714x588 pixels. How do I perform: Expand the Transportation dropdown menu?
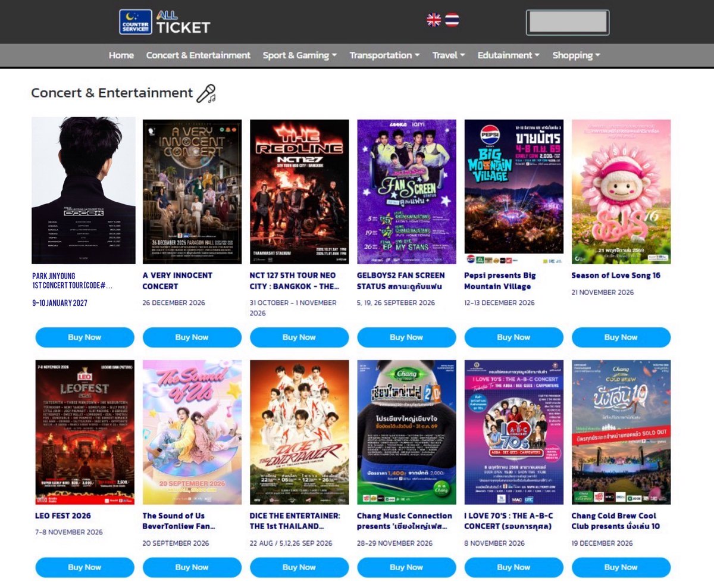[384, 55]
